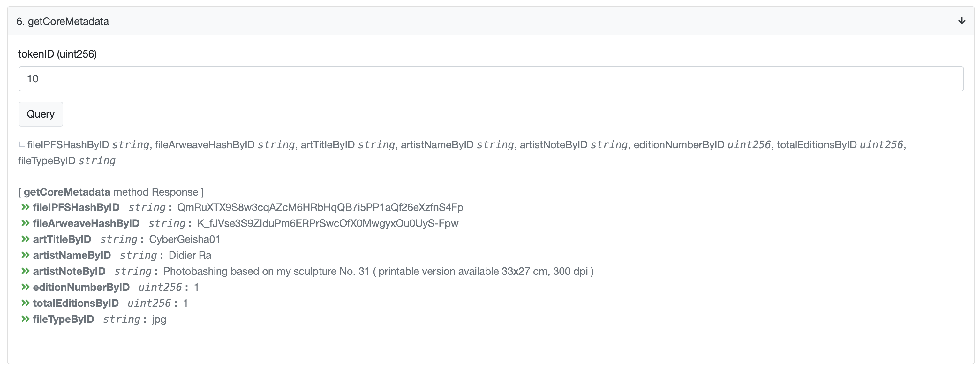
Task: Click the green chevron beside artTitleByID
Action: [26, 239]
